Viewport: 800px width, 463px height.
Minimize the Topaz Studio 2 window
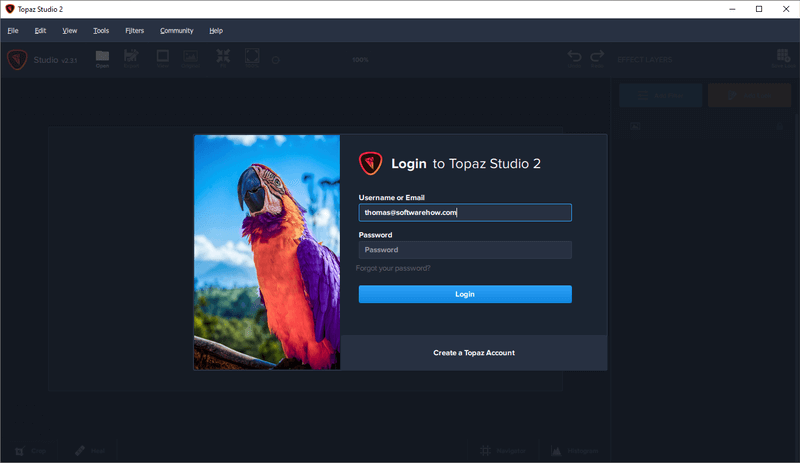(x=732, y=9)
